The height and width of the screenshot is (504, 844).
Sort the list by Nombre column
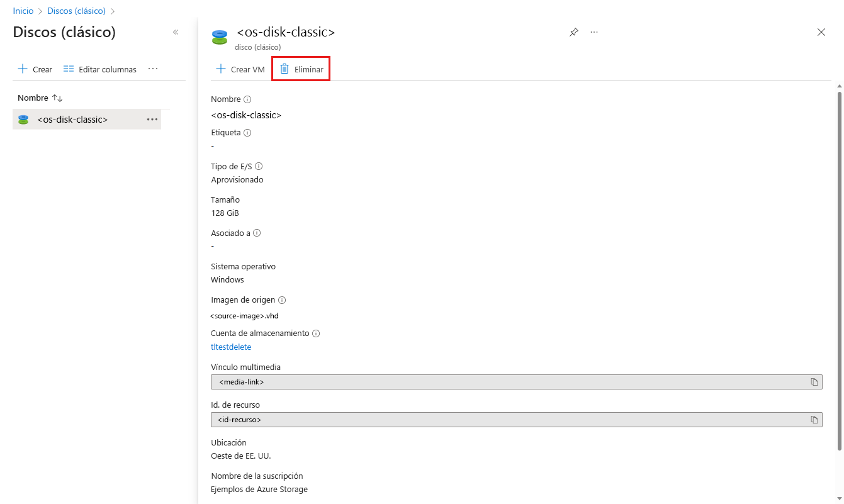[40, 98]
